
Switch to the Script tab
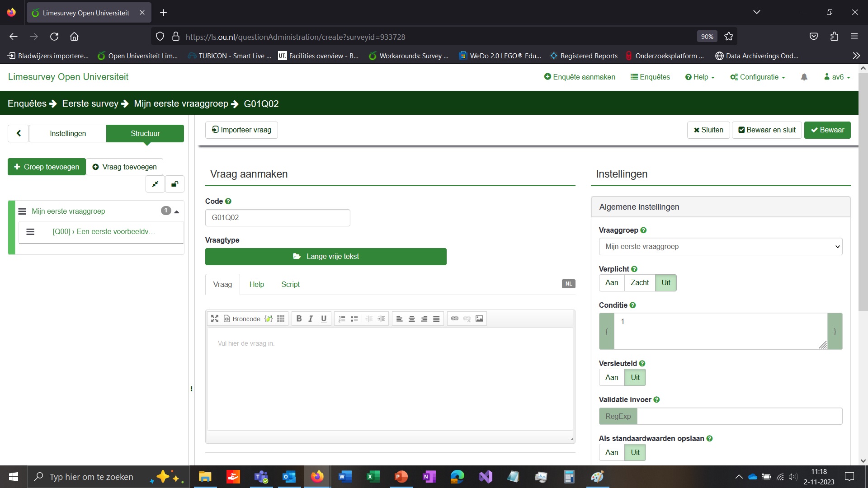pos(290,285)
